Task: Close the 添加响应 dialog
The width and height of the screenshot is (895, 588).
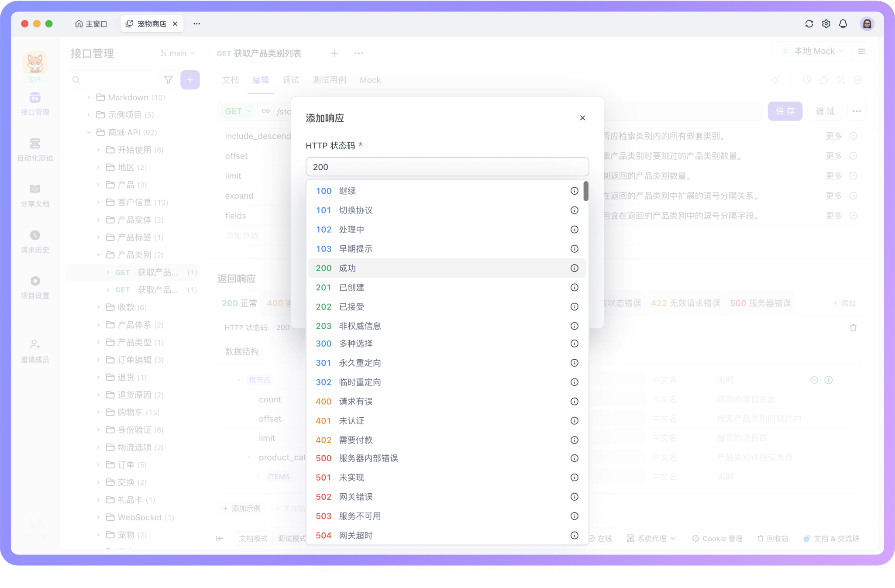Action: click(582, 118)
